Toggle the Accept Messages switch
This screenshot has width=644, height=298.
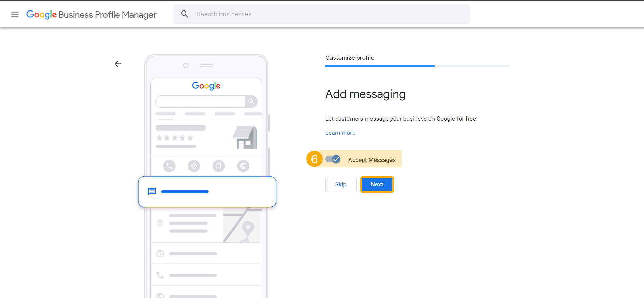coord(333,159)
